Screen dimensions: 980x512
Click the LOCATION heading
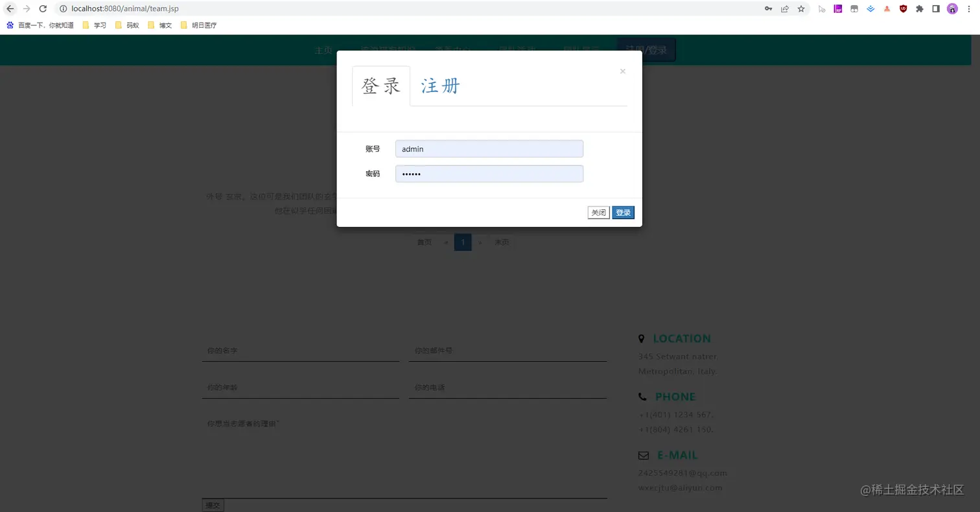click(x=682, y=338)
